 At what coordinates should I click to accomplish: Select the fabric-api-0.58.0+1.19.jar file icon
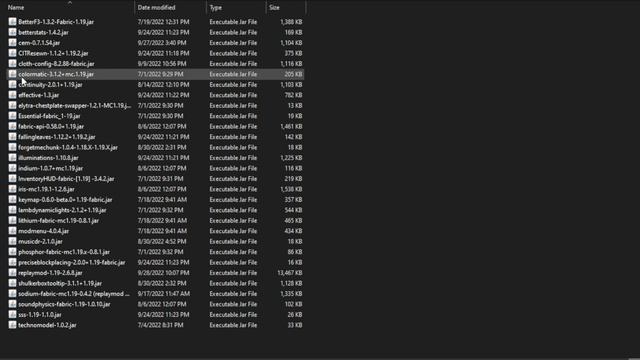(x=13, y=127)
